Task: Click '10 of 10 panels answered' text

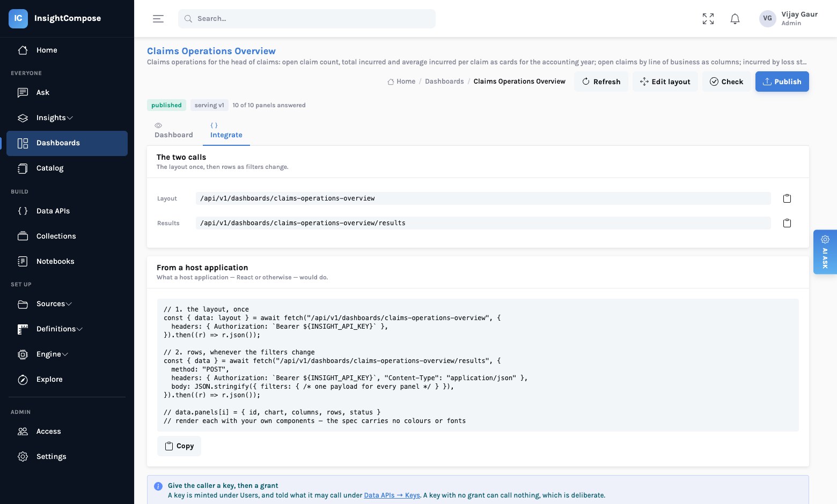Action: tap(269, 105)
